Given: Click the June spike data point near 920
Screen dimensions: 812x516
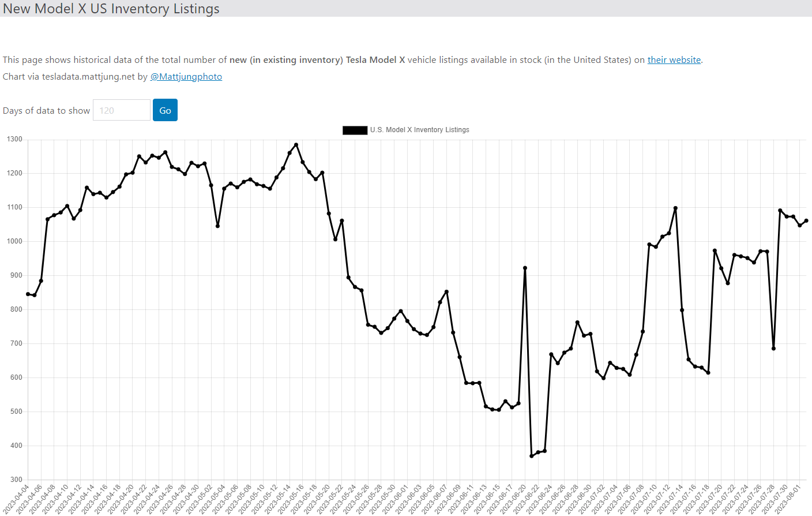Looking at the screenshot, I should tap(525, 268).
